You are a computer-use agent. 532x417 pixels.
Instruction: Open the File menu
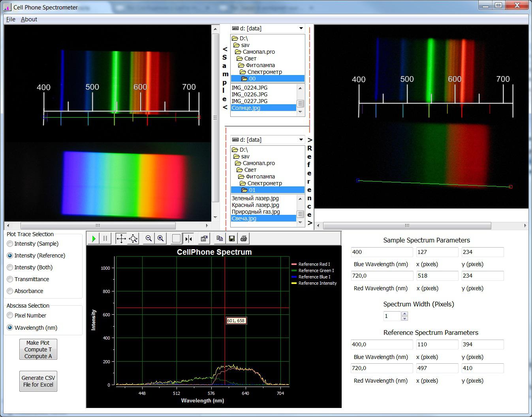tap(11, 19)
